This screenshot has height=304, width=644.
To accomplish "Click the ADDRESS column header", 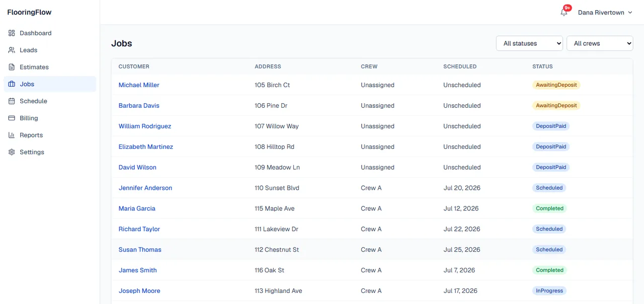I will click(268, 66).
